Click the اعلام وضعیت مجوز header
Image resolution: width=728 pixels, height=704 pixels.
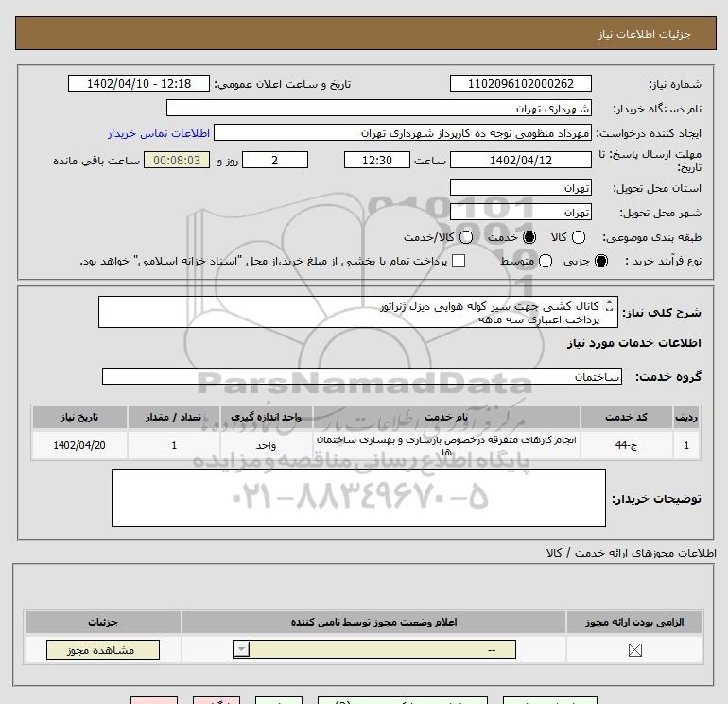tap(373, 622)
